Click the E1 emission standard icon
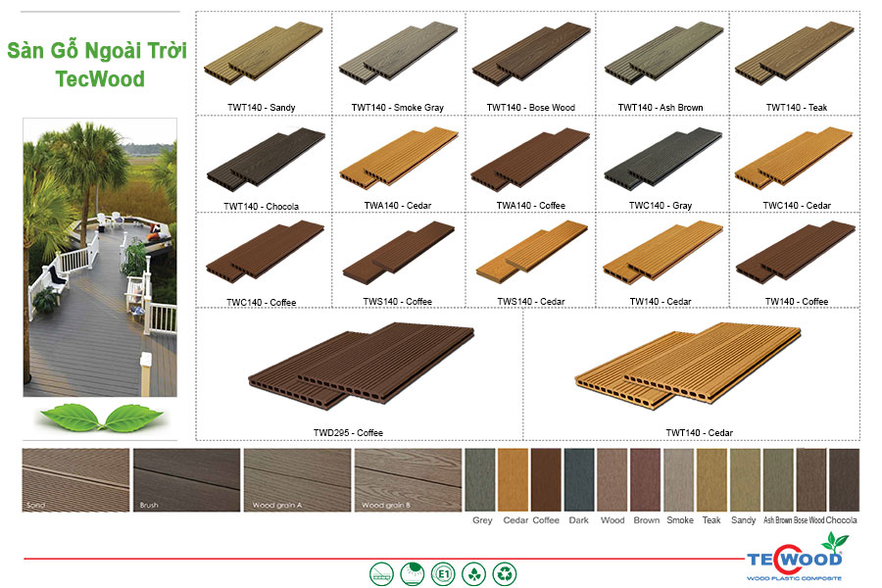 click(x=443, y=574)
